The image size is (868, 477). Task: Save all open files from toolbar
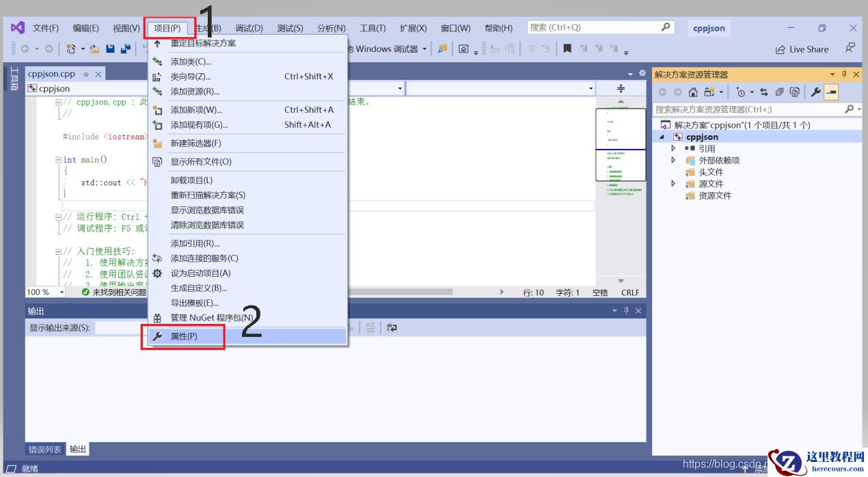coord(125,49)
